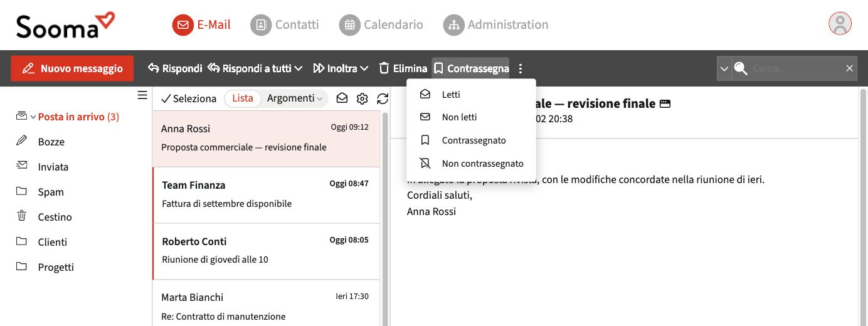Choose Letti from the menu

coord(471,94)
